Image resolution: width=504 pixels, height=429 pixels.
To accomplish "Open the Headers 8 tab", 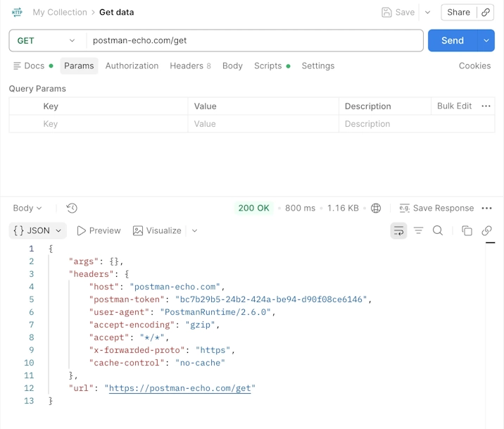I will (x=190, y=66).
